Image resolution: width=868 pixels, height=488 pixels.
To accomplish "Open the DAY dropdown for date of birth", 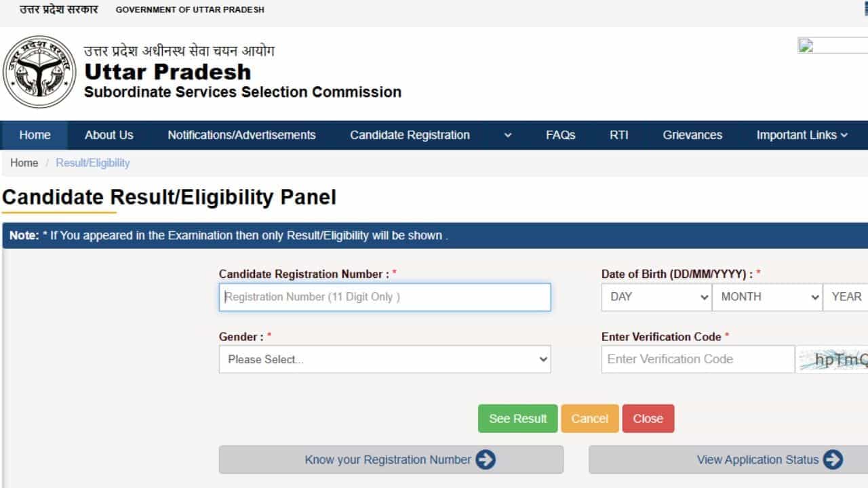I will point(656,297).
